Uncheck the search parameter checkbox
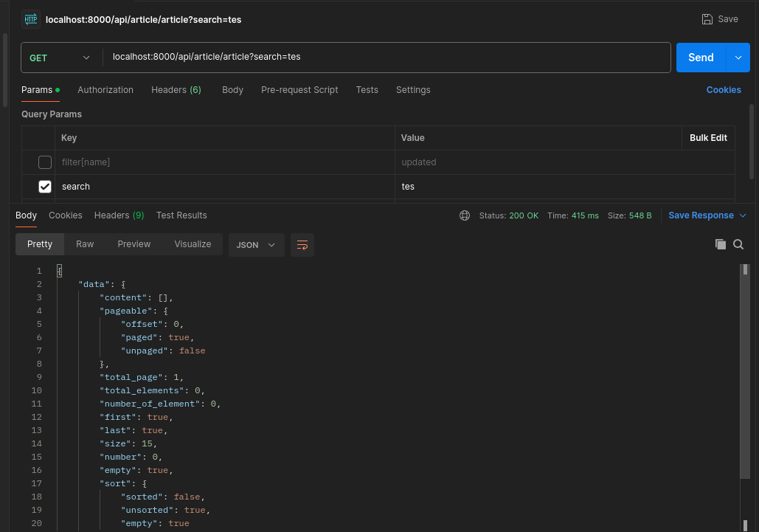Viewport: 759px width, 532px height. coord(45,187)
